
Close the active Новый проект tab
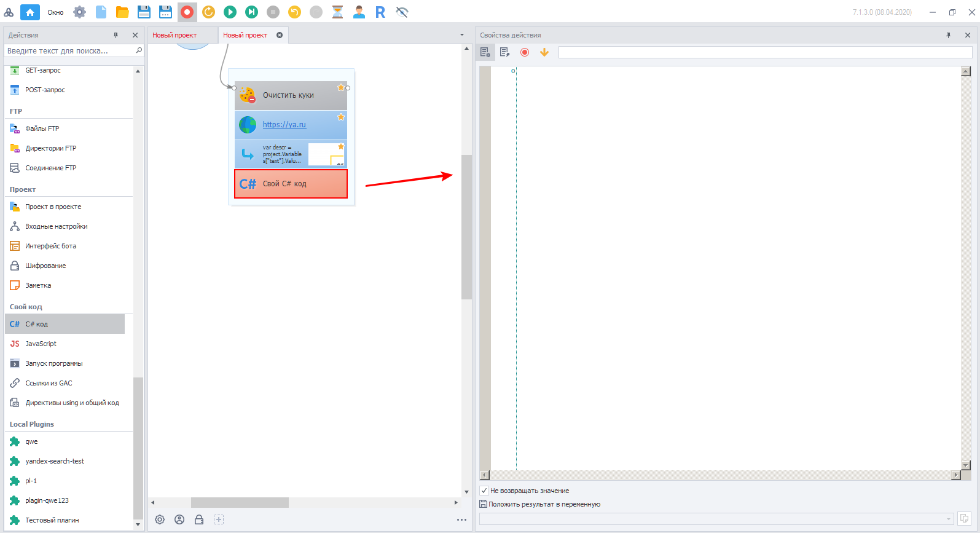(x=280, y=35)
